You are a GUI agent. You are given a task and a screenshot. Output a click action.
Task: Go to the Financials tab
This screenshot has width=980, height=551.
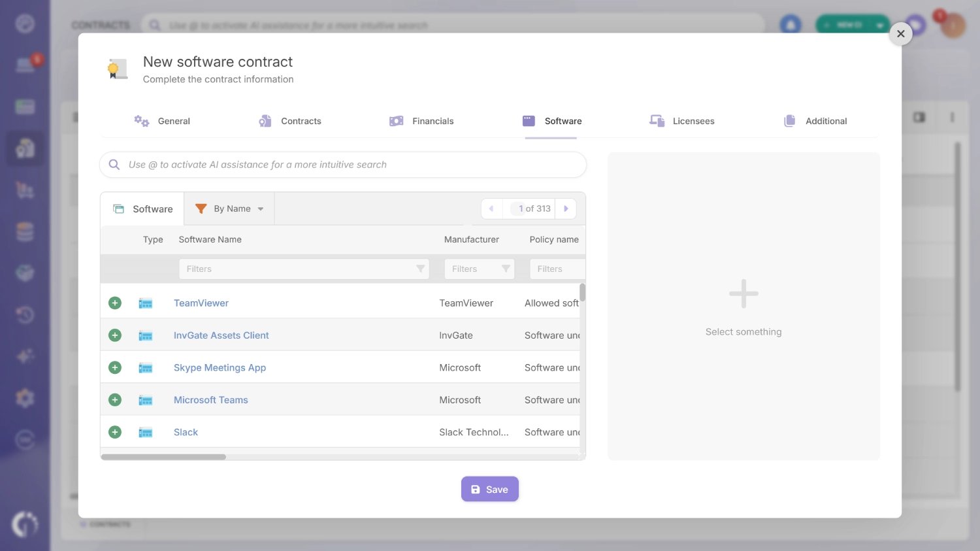(421, 121)
